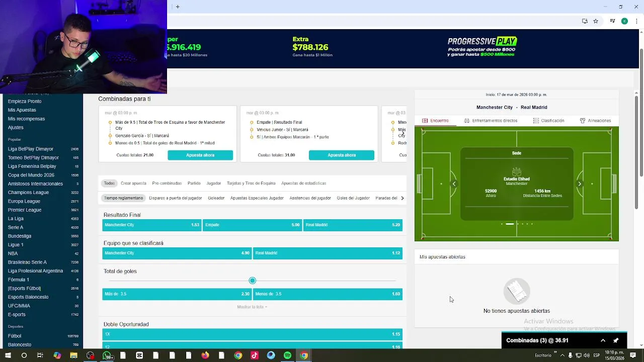This screenshot has width=644, height=362.
Task: Select the Crear apuesta filter
Action: [x=133, y=184]
